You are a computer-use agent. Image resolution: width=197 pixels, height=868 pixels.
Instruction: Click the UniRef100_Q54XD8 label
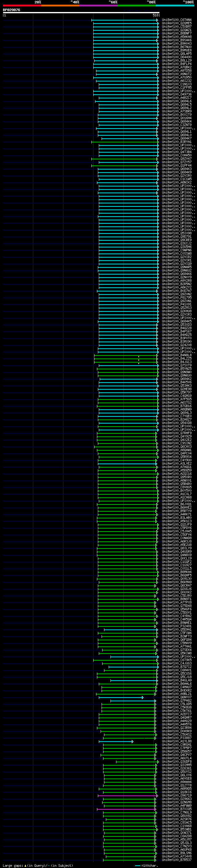[x=176, y=423]
